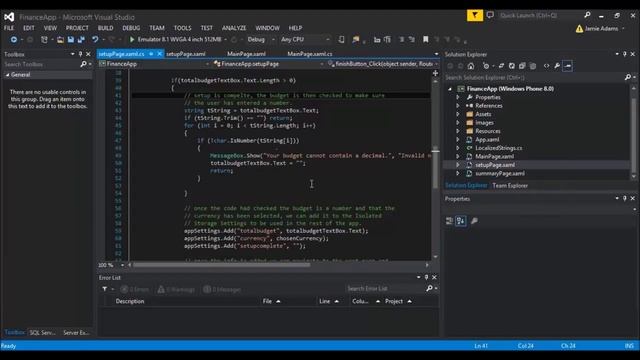Collapse the General group in Toolbox

coord(7,75)
